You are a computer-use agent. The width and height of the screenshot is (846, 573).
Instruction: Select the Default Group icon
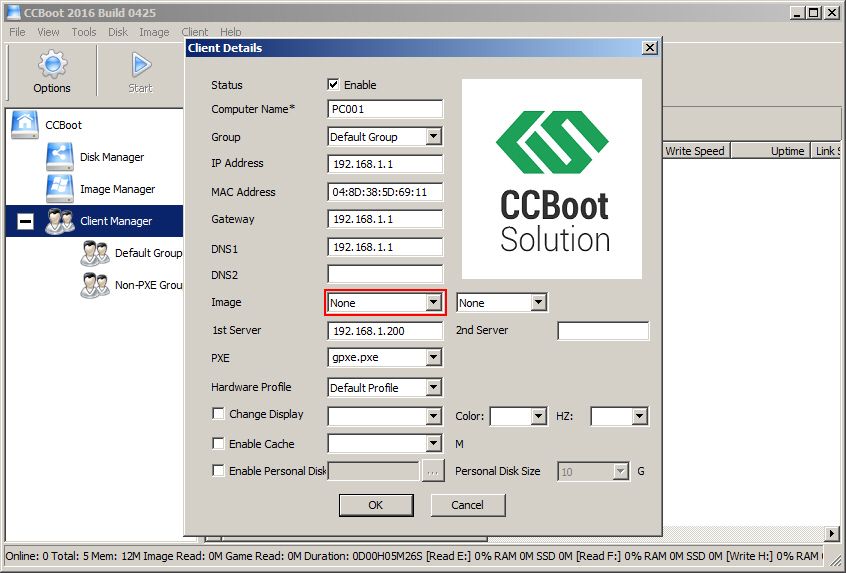click(95, 253)
